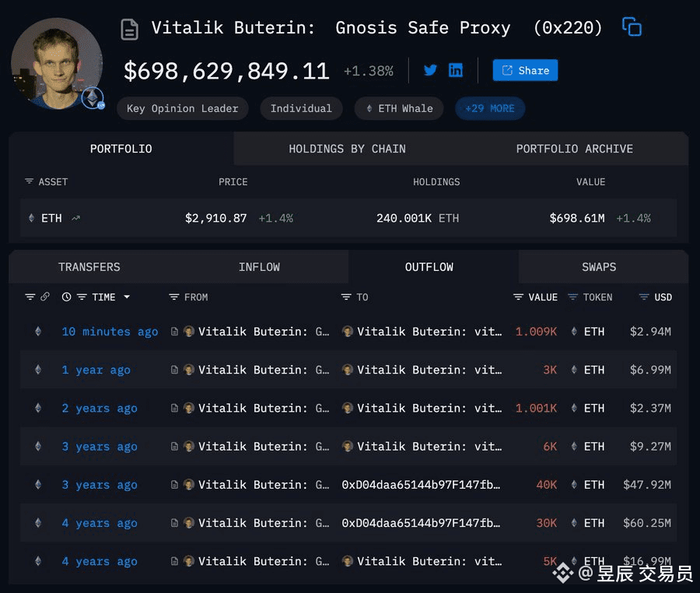
Task: Open the TO column filter
Action: click(x=346, y=297)
